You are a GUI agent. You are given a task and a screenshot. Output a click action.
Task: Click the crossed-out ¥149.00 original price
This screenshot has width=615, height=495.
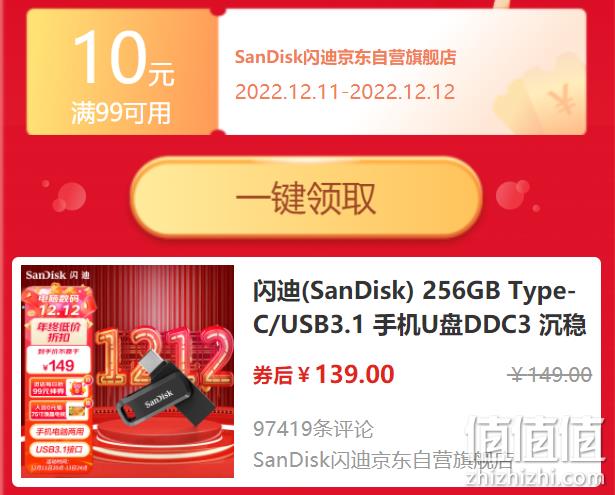[549, 374]
